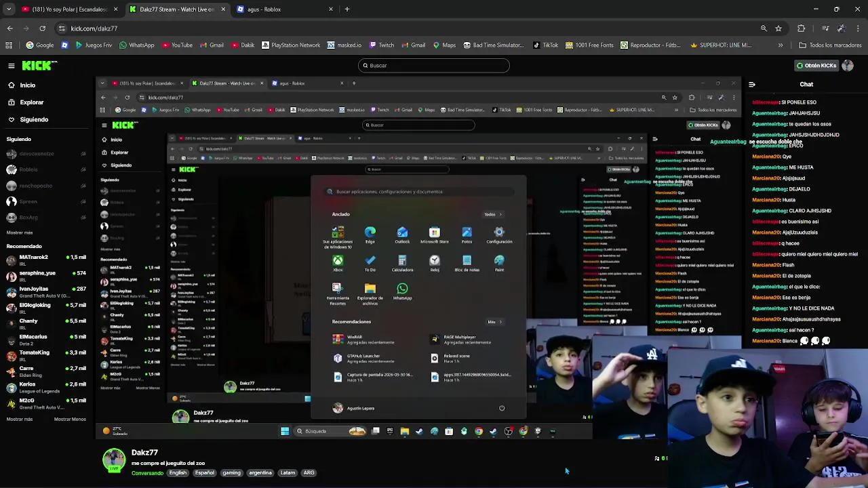Open the Dakz77 channel name link
Image resolution: width=868 pixels, height=488 pixels.
tap(144, 453)
